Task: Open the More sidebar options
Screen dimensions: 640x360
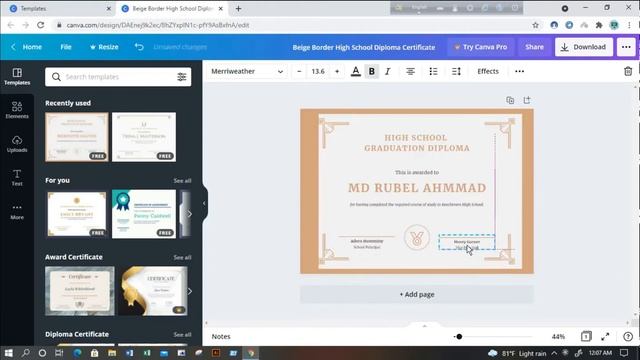Action: [x=17, y=211]
